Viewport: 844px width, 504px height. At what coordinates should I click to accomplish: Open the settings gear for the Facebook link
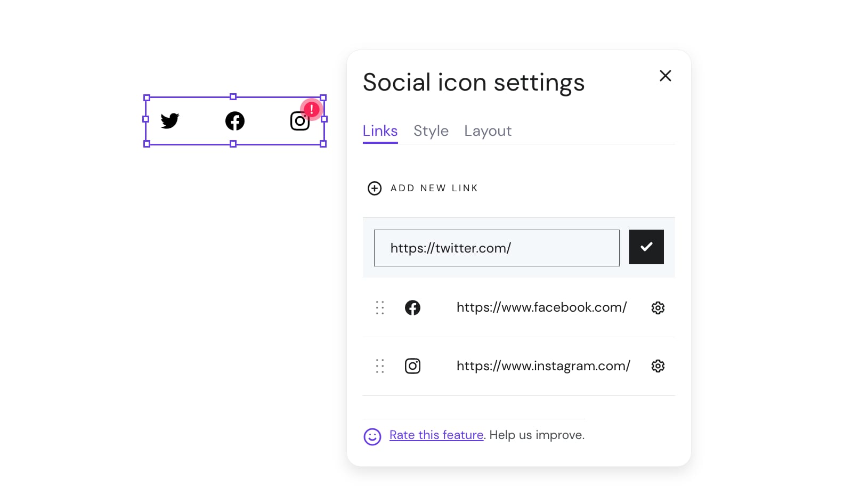coord(658,307)
